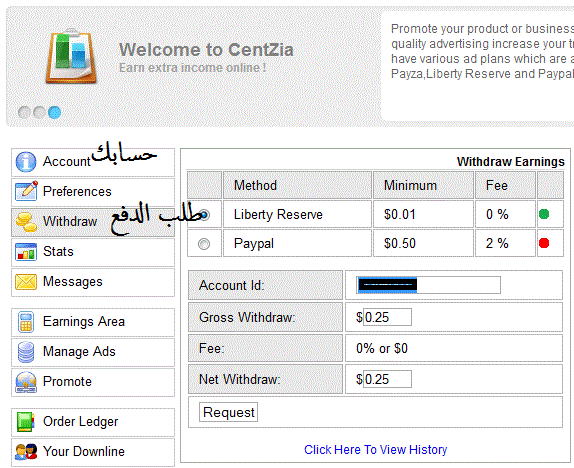Select the Paypal payment radio button

(x=204, y=244)
